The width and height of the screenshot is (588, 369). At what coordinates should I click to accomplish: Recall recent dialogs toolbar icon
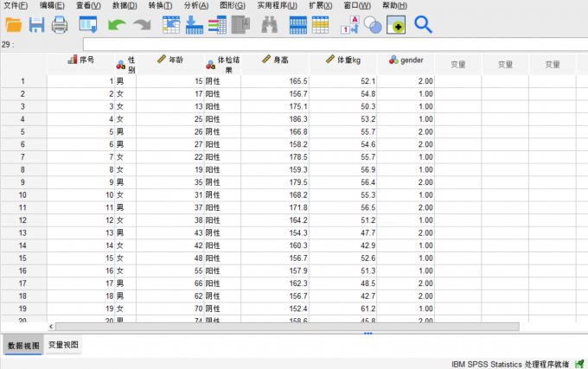88,25
